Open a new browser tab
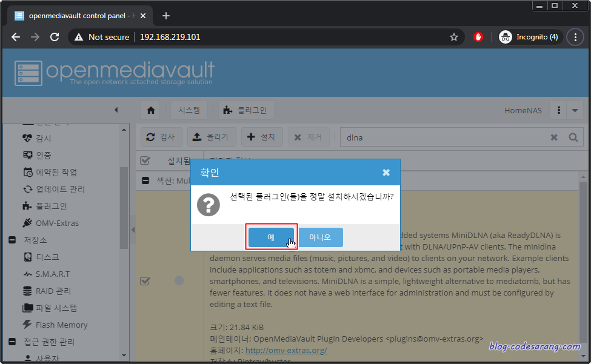The width and height of the screenshot is (591, 364). coord(166,16)
